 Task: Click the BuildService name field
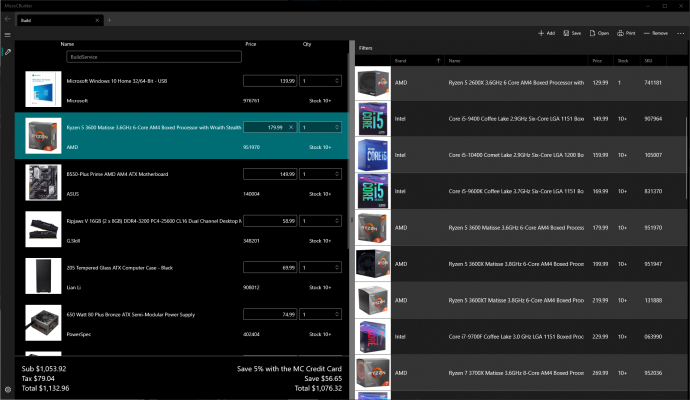pyautogui.click(x=154, y=57)
